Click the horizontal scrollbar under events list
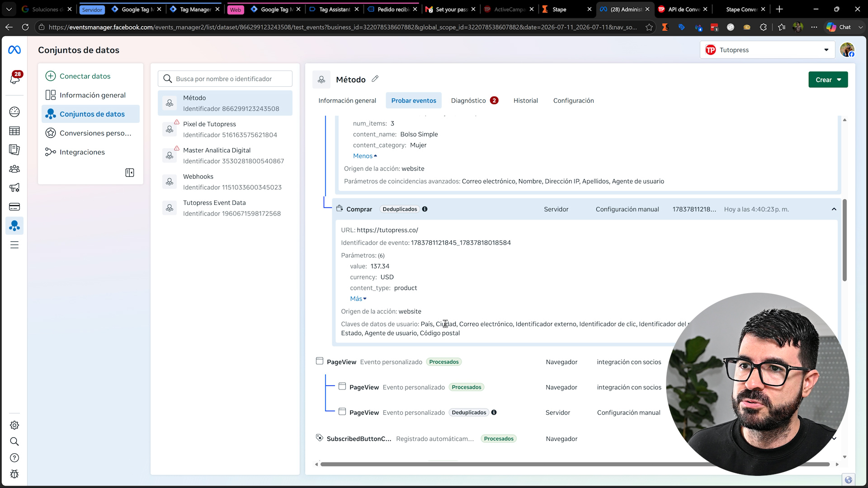The height and width of the screenshot is (488, 868). coord(575,464)
